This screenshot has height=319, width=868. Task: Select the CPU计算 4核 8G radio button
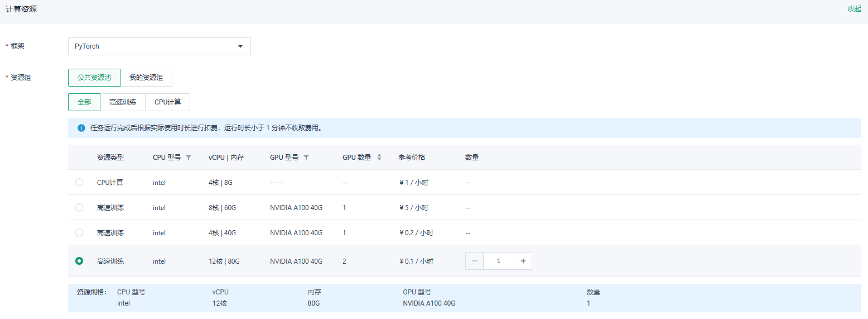79,182
